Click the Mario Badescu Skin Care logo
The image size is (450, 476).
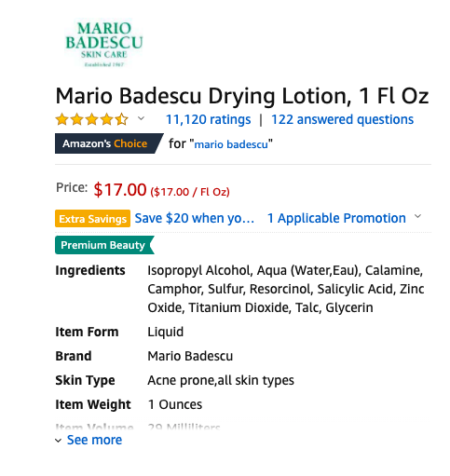coord(104,44)
